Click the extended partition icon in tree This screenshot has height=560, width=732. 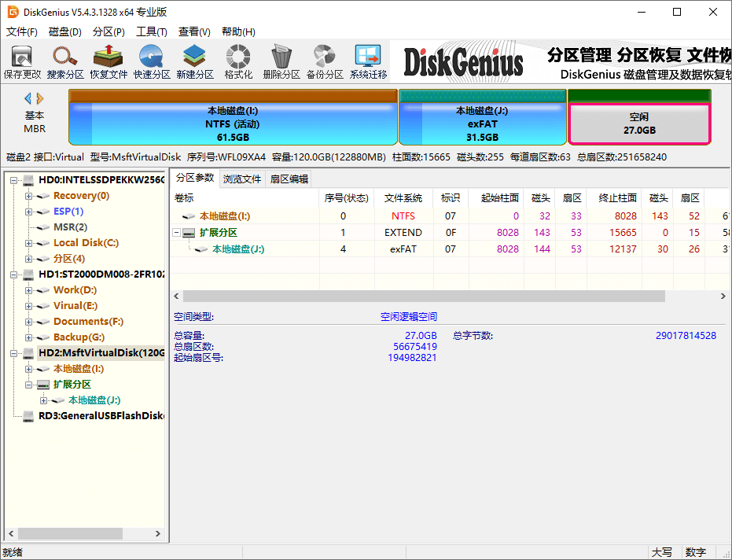click(43, 385)
